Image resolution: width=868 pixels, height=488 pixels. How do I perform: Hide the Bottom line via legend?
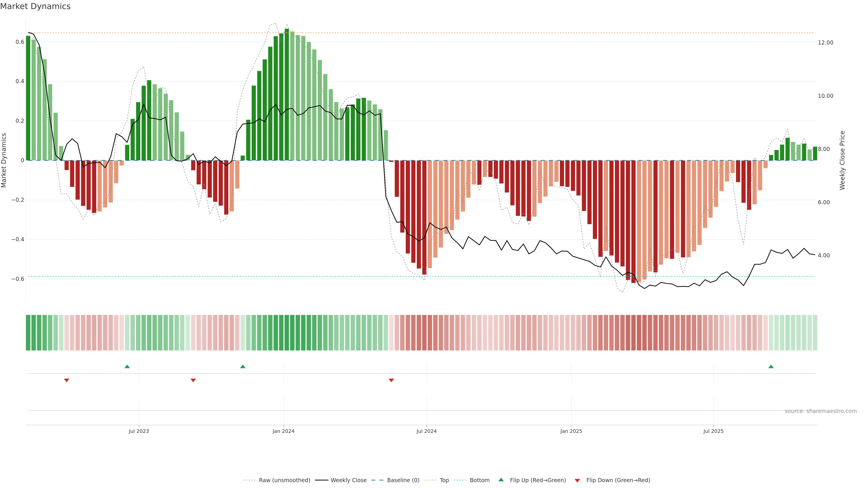tap(479, 480)
